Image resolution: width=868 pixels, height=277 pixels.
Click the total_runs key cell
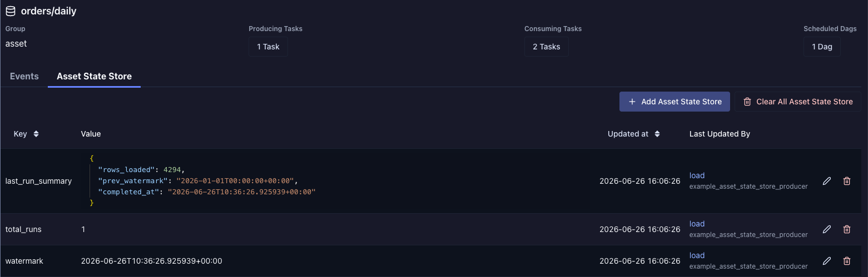[23, 229]
